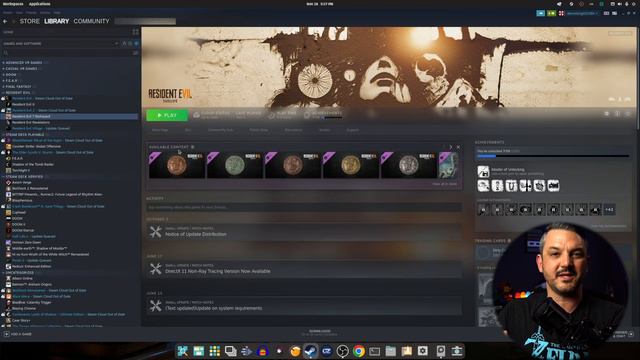Screen dimensions: 640x360
Task: Collapse the Steam Deck Verified collection
Action: coord(24,177)
